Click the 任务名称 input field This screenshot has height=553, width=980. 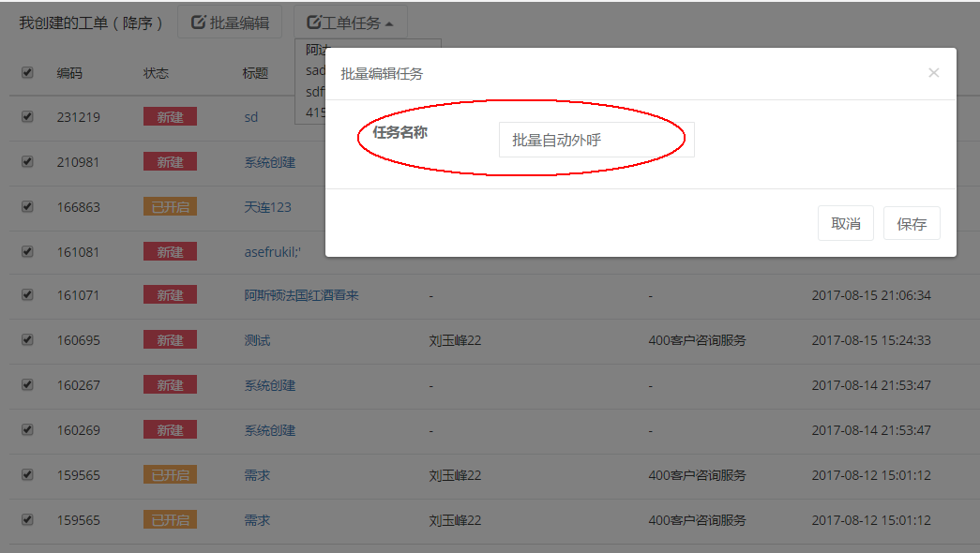(596, 140)
